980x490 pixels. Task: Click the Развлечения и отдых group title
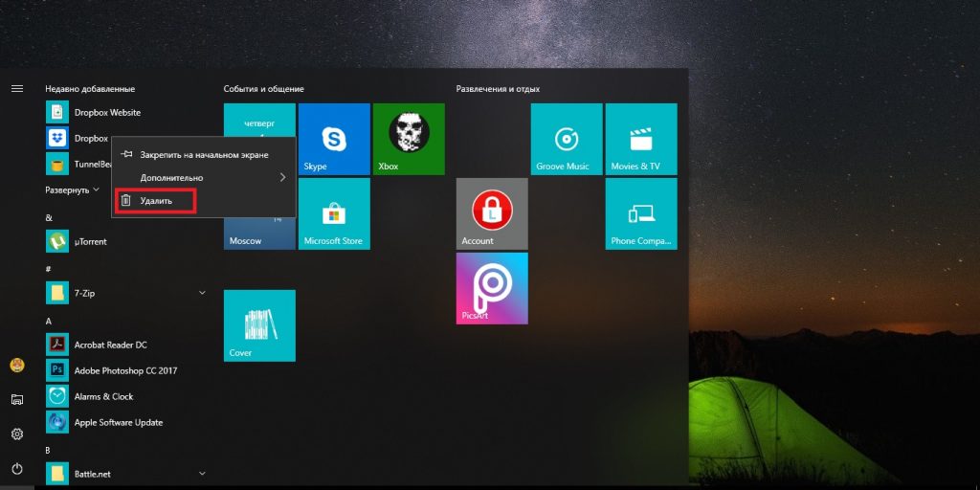coord(498,89)
